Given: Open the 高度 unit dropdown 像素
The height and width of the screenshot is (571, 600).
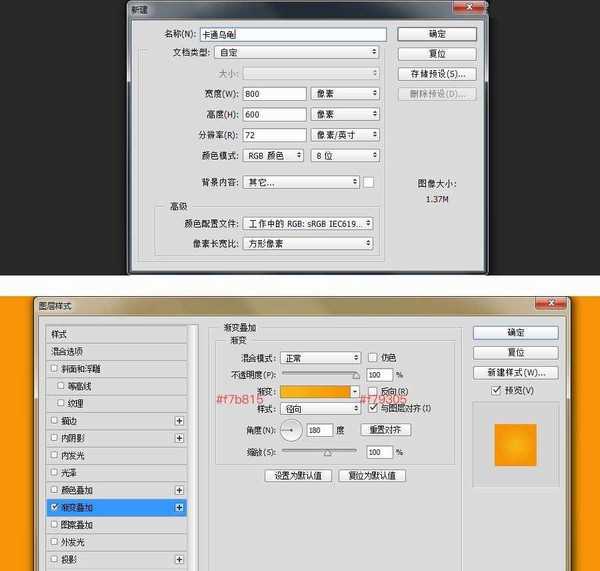Looking at the screenshot, I should tap(345, 114).
